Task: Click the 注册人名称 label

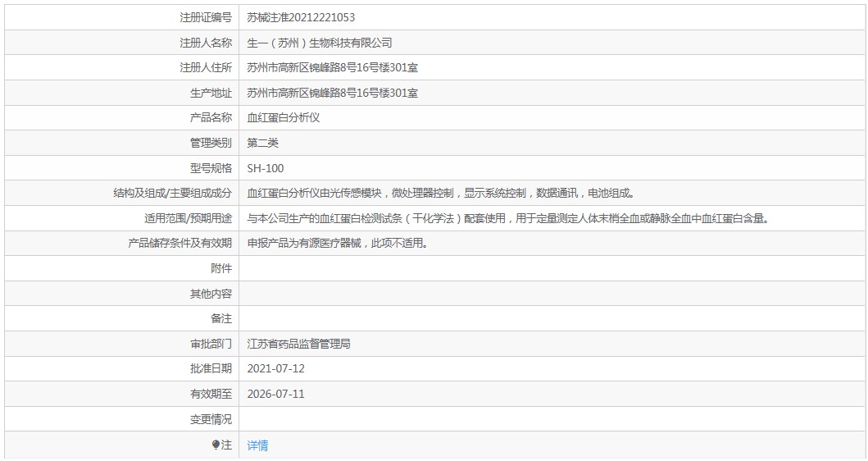Action: (206, 43)
